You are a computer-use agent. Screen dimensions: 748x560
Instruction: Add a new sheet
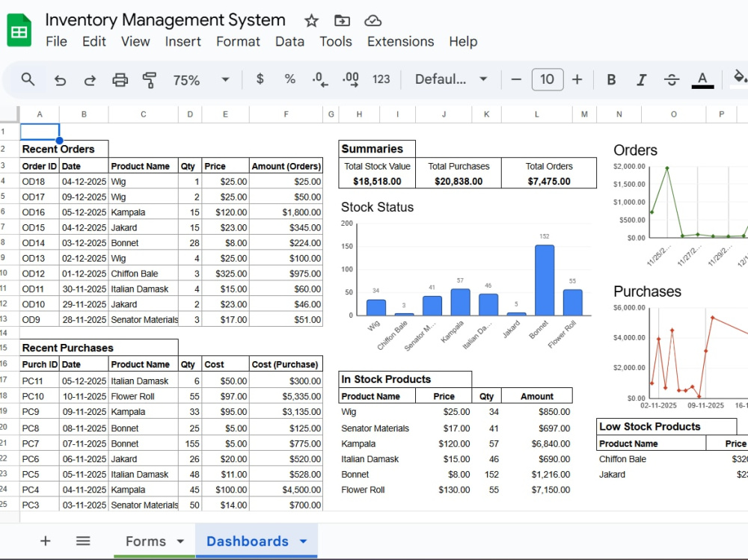click(45, 541)
